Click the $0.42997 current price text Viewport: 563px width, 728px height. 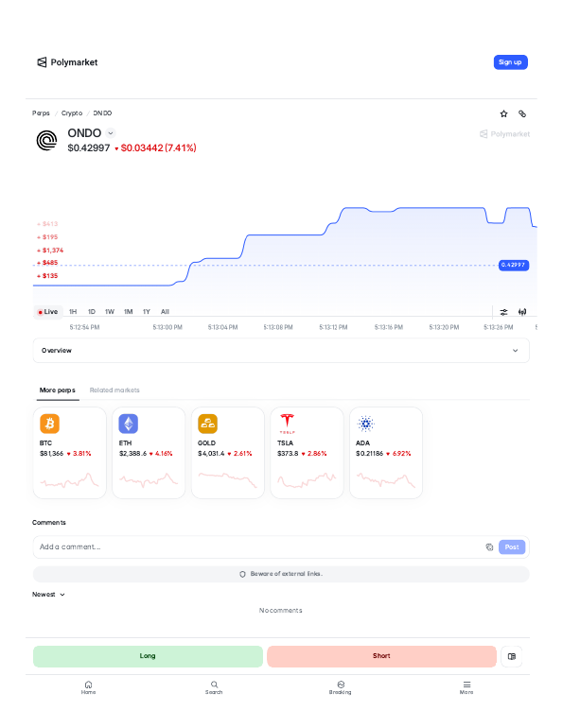(x=89, y=148)
